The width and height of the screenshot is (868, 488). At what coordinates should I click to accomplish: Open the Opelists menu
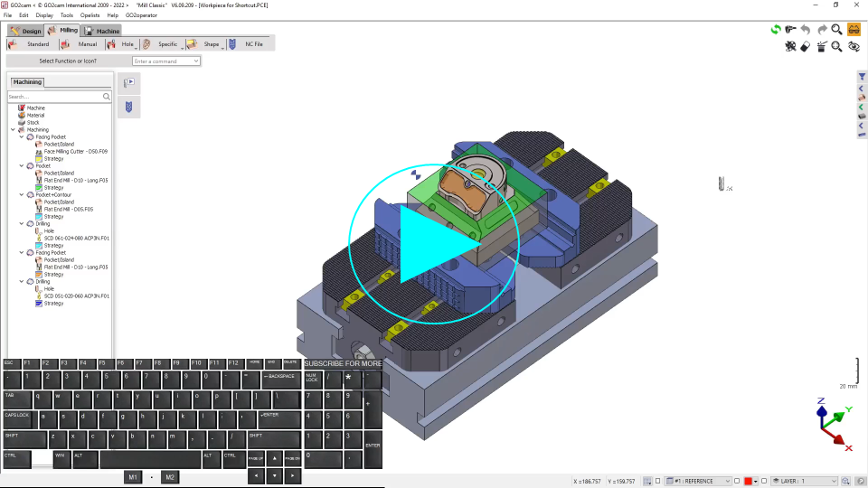90,15
